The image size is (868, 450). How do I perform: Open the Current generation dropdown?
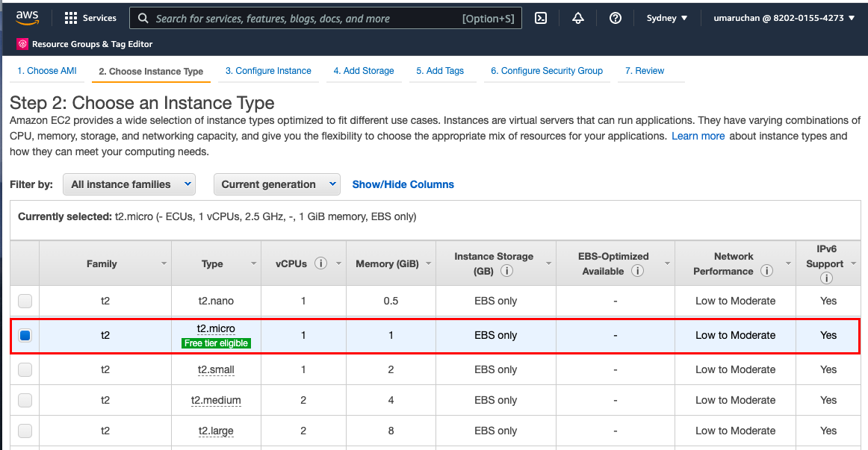276,184
